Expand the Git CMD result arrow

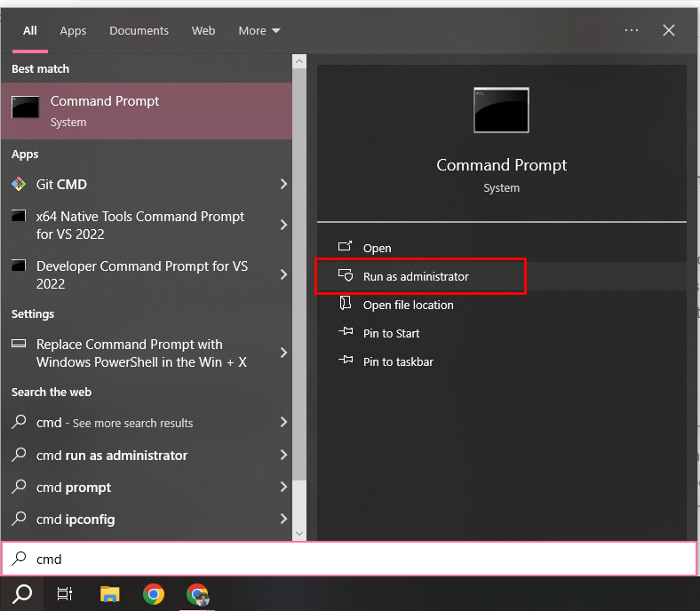[283, 184]
